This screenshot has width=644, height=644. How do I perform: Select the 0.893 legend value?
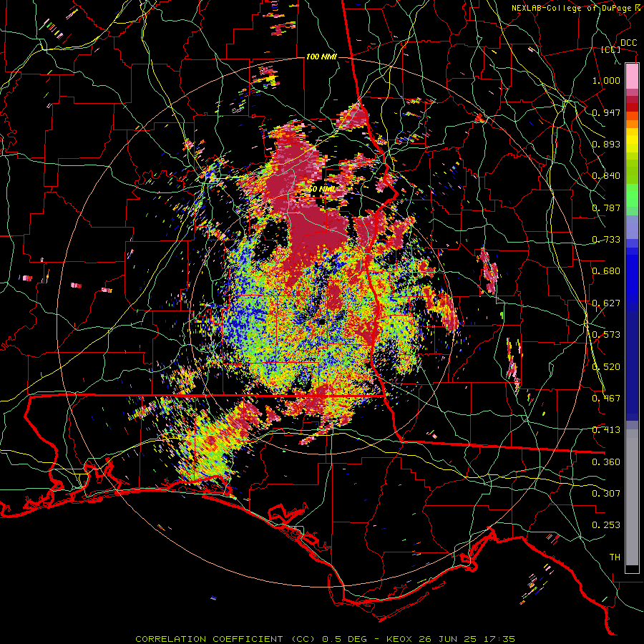606,144
